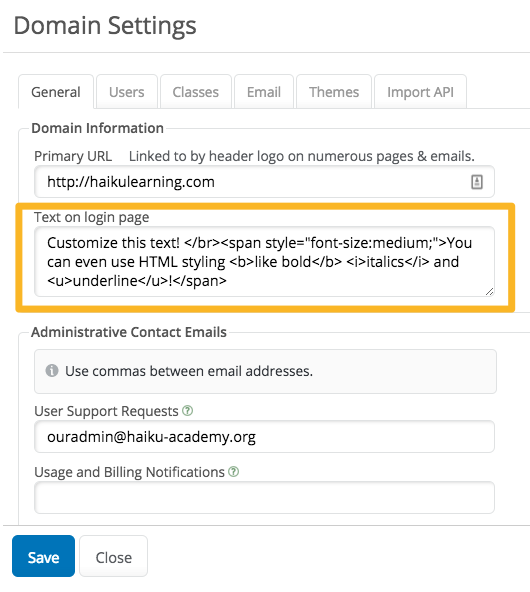Viewport: 530px width, 592px height.
Task: Click the 'Use commas between email addresses.' text
Action: tap(189, 371)
